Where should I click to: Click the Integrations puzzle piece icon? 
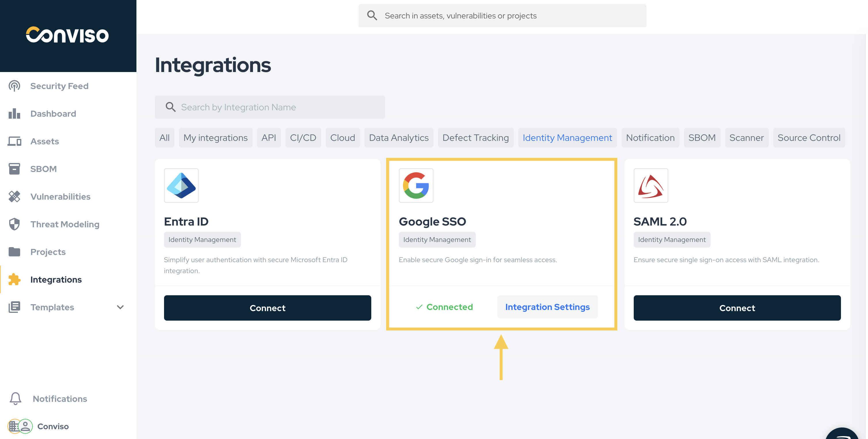[x=14, y=279]
